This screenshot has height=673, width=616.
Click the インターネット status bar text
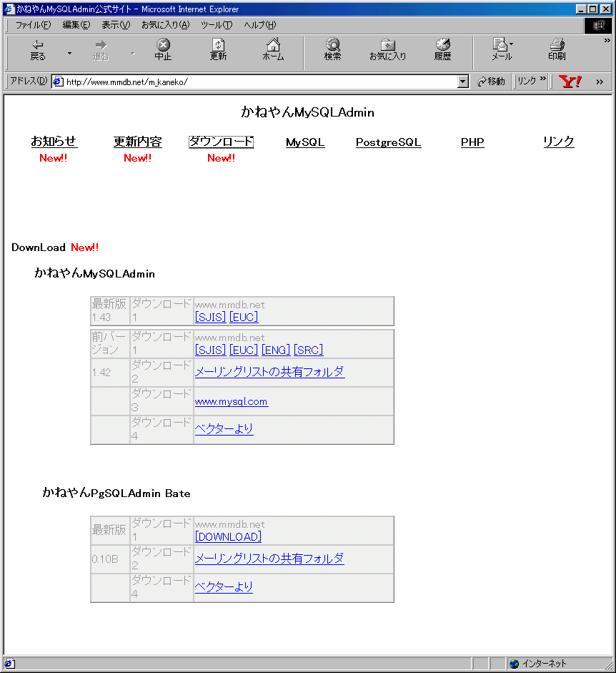click(x=544, y=664)
